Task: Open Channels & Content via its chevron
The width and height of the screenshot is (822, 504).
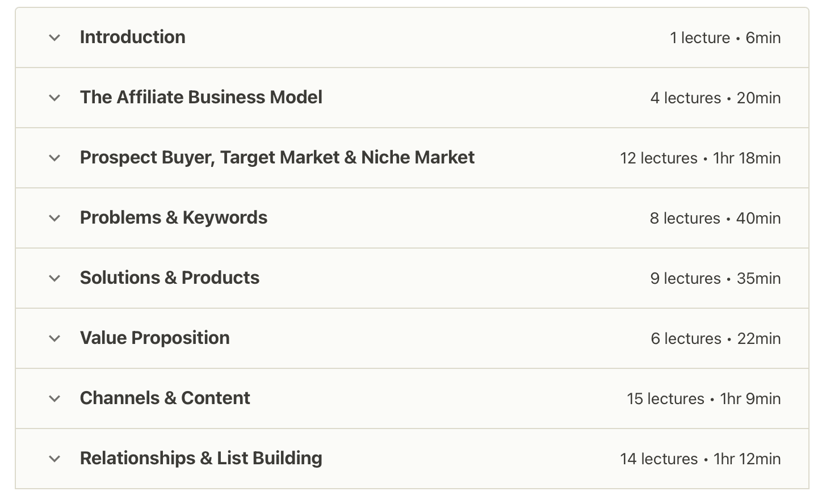Action: point(54,399)
